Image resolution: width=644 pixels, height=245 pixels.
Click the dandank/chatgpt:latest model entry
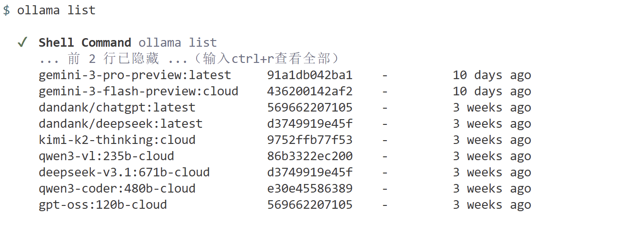(x=117, y=108)
